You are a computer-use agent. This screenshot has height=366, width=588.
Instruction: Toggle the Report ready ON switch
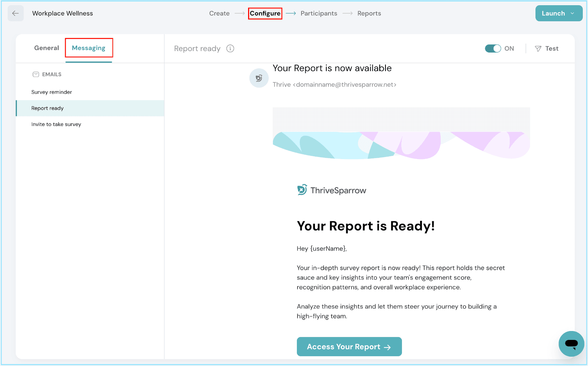(493, 49)
